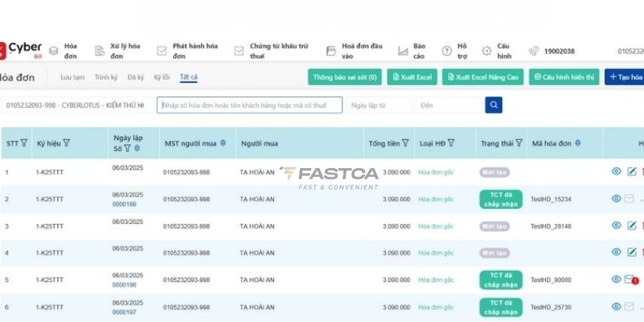Viewport: 644px width, 322px height.
Task: View invoice in row 4
Action: (617, 252)
